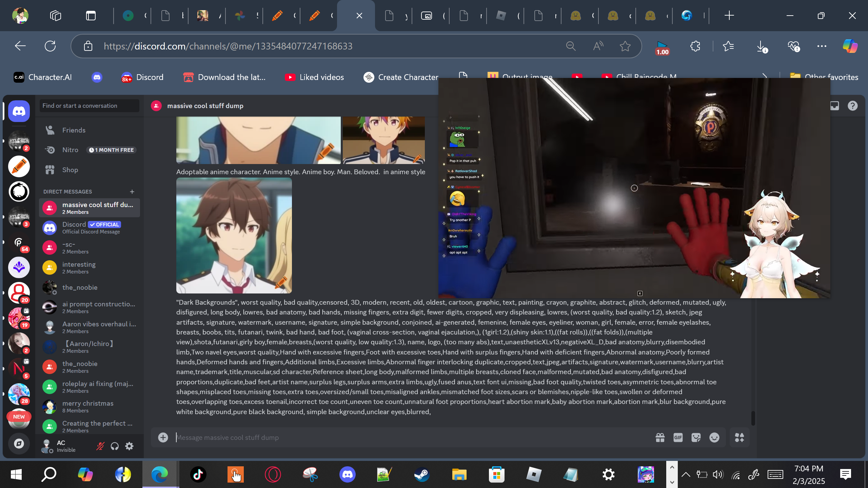Show more bookmarks overflow chevron
The width and height of the screenshot is (868, 488).
765,77
